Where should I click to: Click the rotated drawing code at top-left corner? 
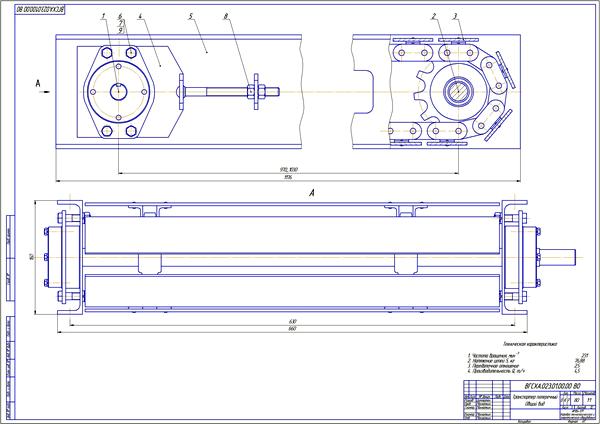[40, 10]
